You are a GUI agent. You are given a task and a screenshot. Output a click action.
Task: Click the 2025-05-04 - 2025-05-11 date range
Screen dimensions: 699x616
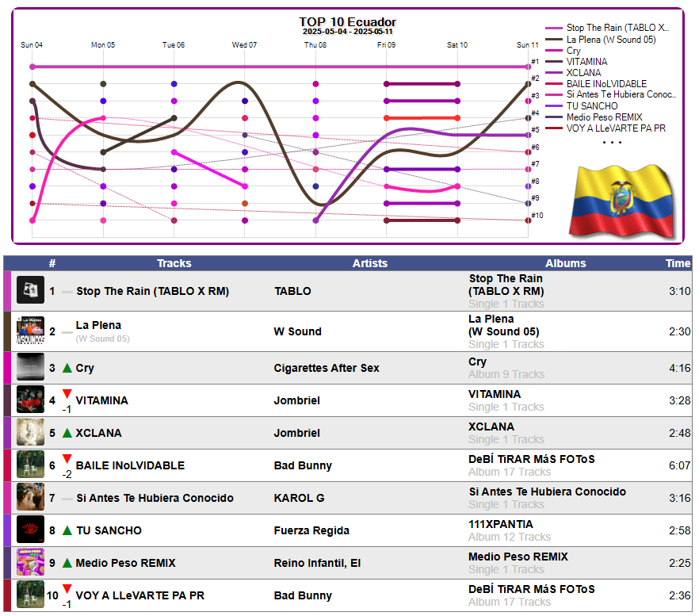(347, 32)
